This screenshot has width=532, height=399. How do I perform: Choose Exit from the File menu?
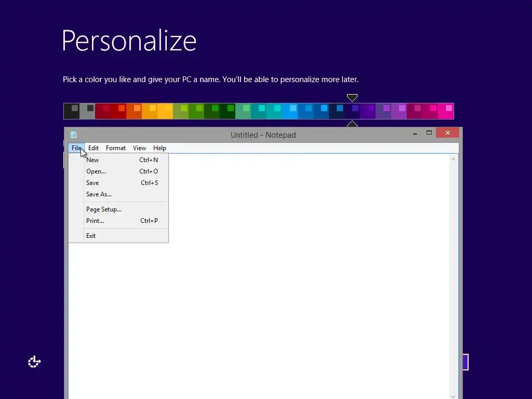pos(118,236)
